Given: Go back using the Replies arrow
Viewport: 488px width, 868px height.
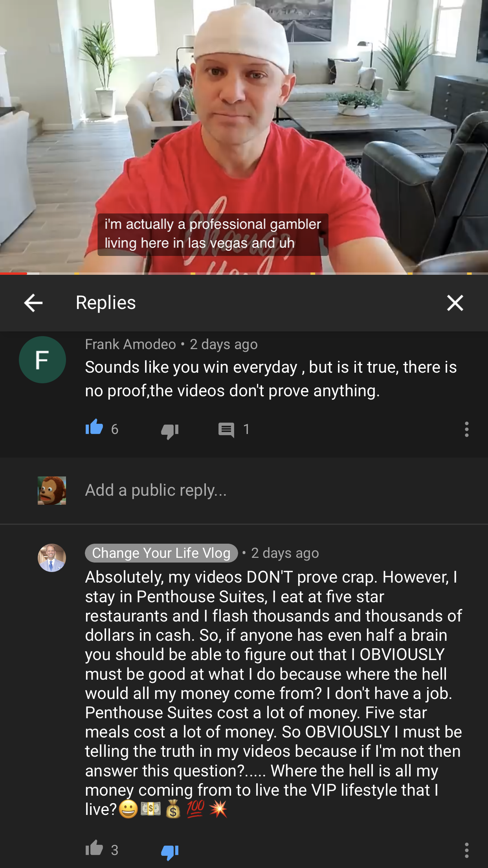Looking at the screenshot, I should 33,303.
